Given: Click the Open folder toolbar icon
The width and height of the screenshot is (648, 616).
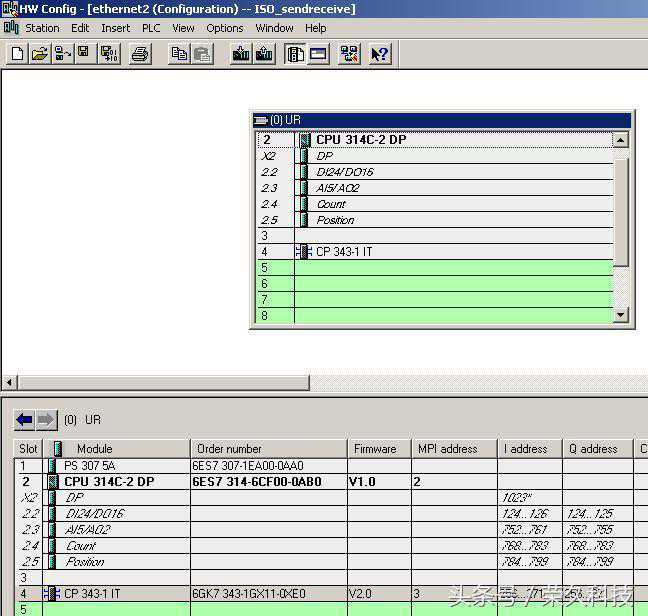Looking at the screenshot, I should [x=39, y=54].
